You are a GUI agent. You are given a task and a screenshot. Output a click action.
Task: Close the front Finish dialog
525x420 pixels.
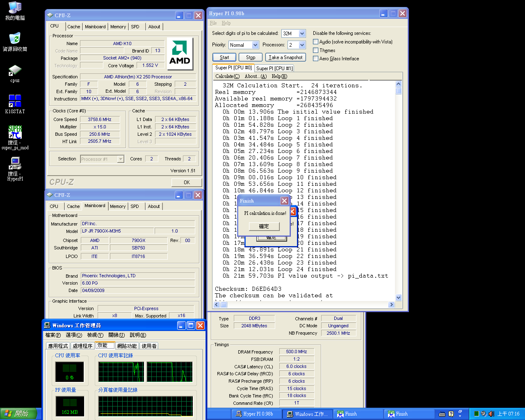pos(284,201)
